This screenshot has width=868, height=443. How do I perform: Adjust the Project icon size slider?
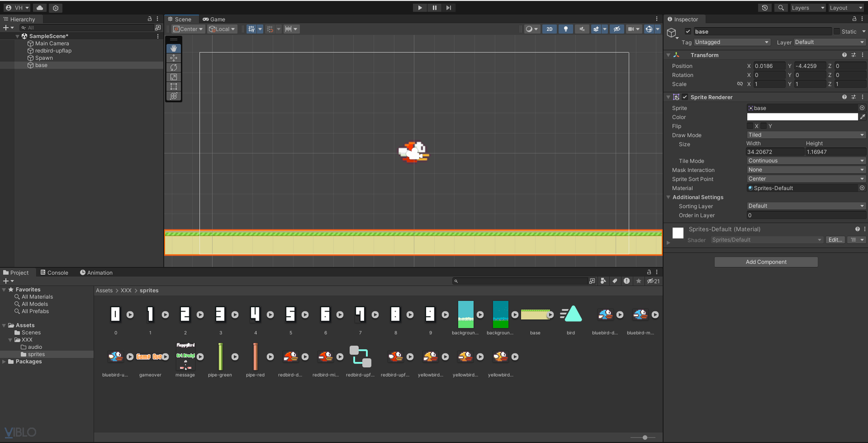645,437
